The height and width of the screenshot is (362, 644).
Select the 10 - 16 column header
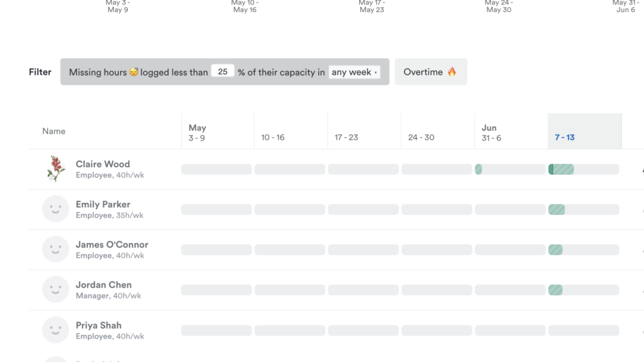[x=291, y=131]
